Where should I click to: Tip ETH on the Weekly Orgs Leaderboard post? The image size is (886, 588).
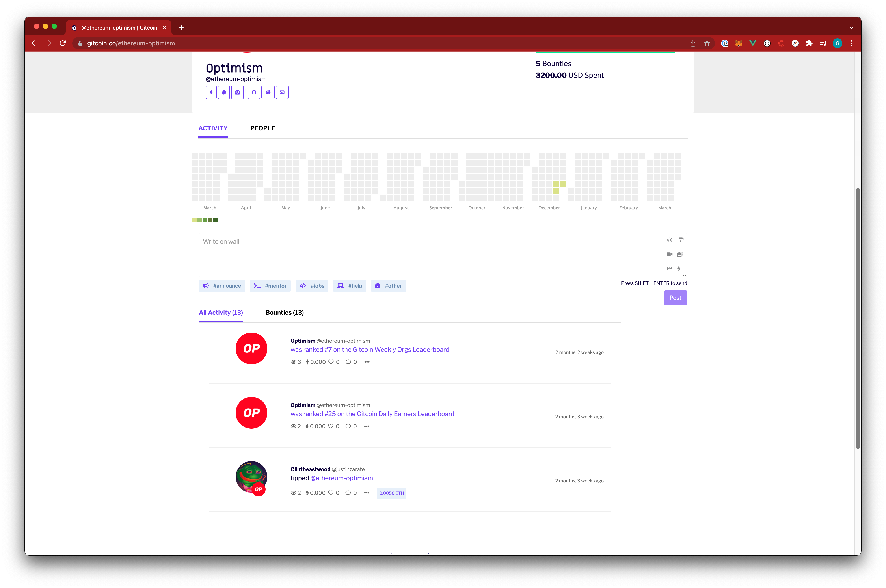click(307, 362)
